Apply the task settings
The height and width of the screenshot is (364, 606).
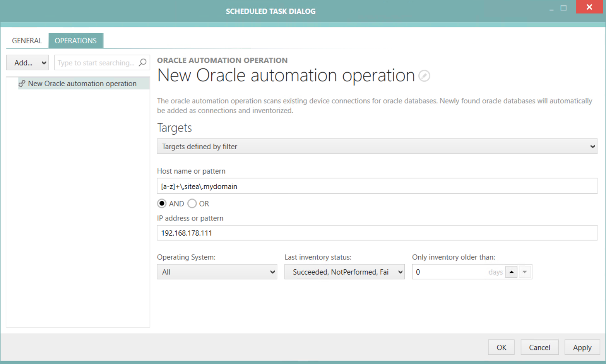pos(582,347)
